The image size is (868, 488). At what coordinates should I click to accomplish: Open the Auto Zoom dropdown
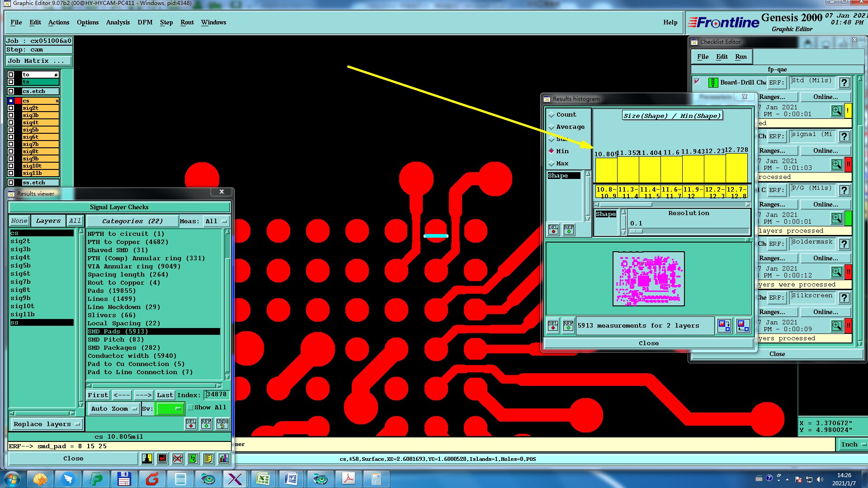pos(114,409)
